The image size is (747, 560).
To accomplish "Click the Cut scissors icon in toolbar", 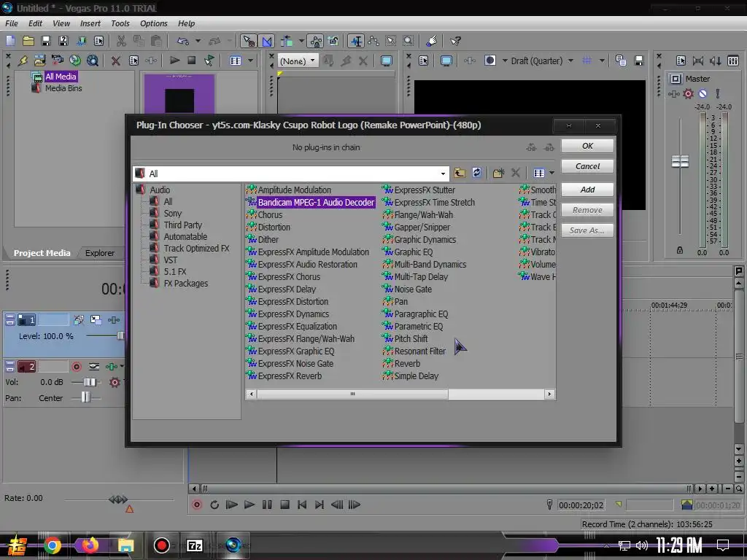I will (122, 41).
